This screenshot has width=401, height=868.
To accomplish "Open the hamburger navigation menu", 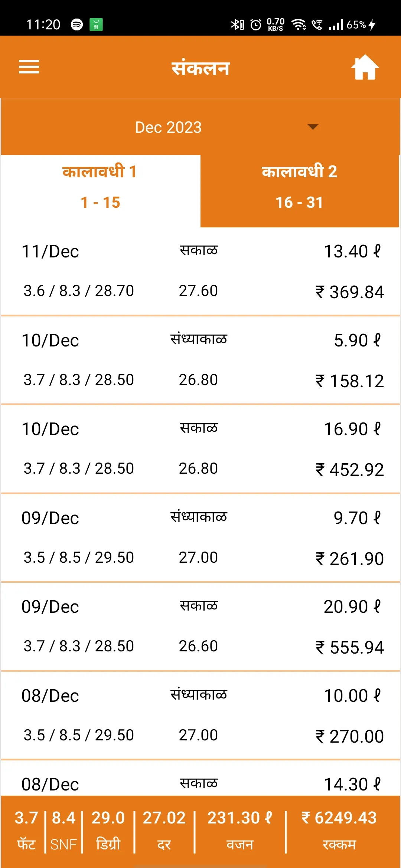I will (29, 67).
